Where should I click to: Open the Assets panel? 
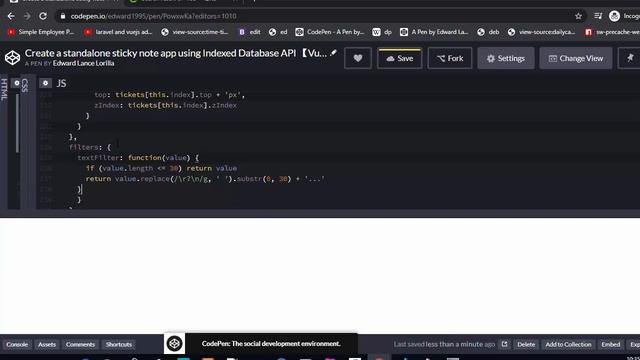pyautogui.click(x=47, y=344)
